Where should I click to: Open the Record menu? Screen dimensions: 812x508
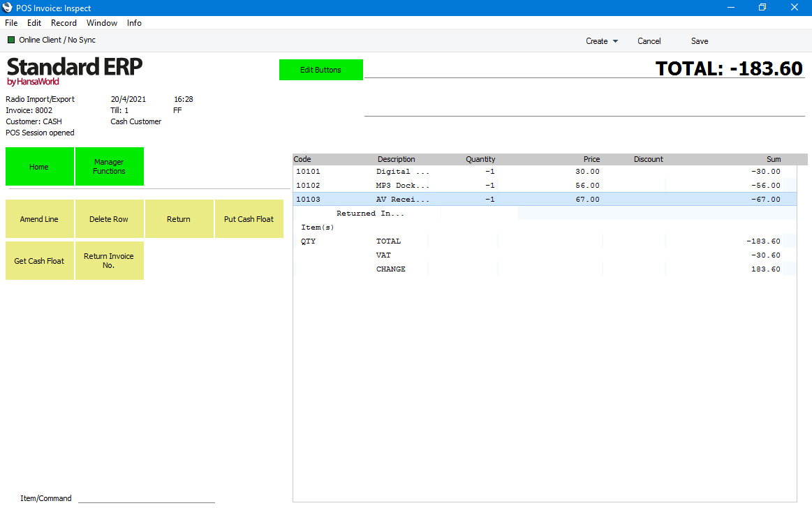point(64,23)
